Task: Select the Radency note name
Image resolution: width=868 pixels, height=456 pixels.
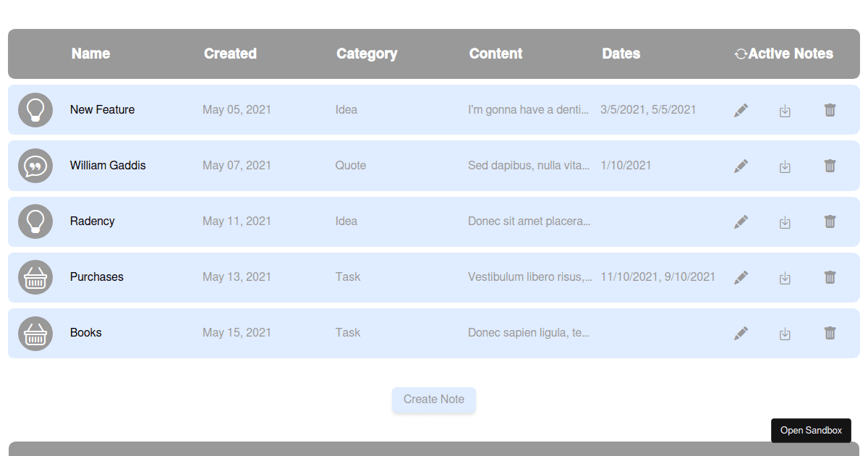Action: [93, 221]
